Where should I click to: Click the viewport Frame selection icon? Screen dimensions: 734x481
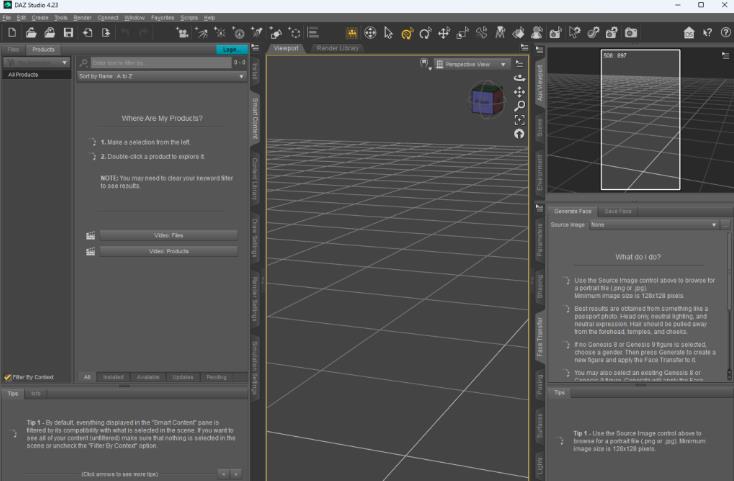519,120
